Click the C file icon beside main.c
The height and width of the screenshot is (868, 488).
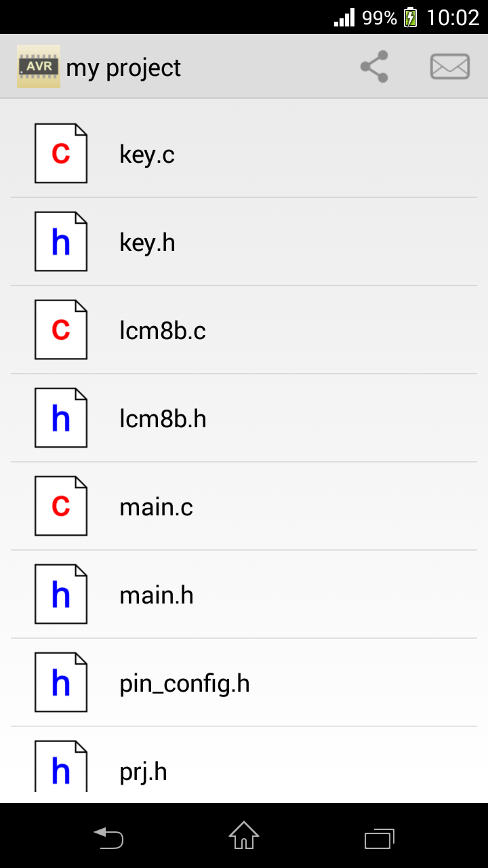(61, 506)
